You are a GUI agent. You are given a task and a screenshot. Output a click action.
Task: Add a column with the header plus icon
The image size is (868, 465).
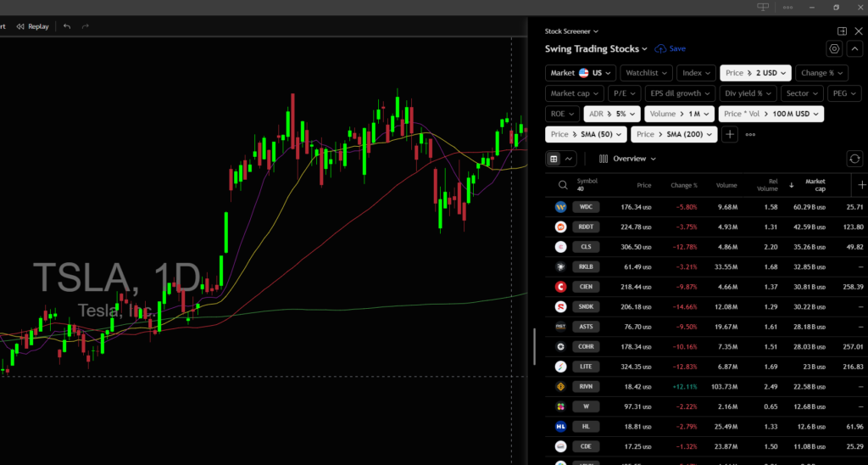tap(861, 185)
